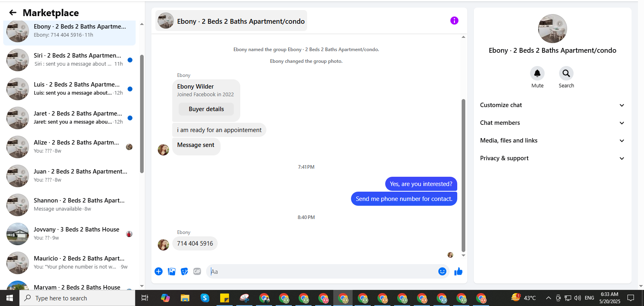Open volume control in system tray
This screenshot has width=644, height=306.
pos(578,298)
